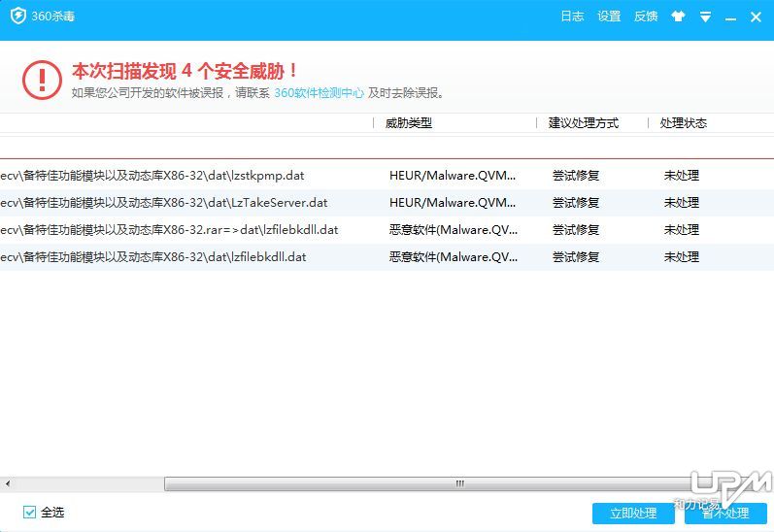This screenshot has height=532, width=774.
Task: Click the scrollbar left arrow
Action: tap(8, 483)
